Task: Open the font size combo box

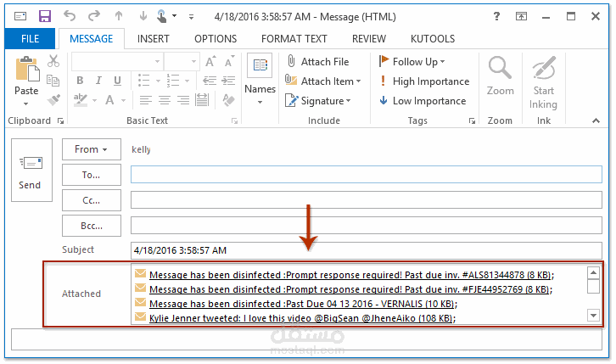Action: [182, 62]
